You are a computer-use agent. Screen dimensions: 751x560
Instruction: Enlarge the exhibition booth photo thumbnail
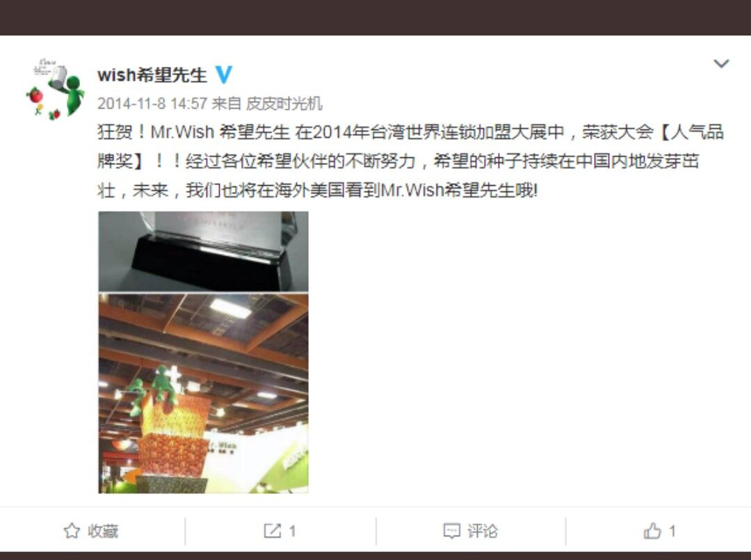(x=204, y=393)
